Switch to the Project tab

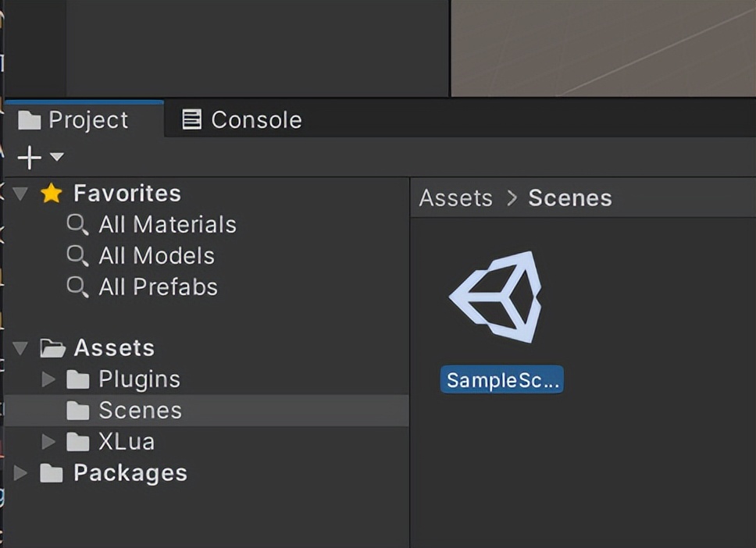(x=73, y=120)
